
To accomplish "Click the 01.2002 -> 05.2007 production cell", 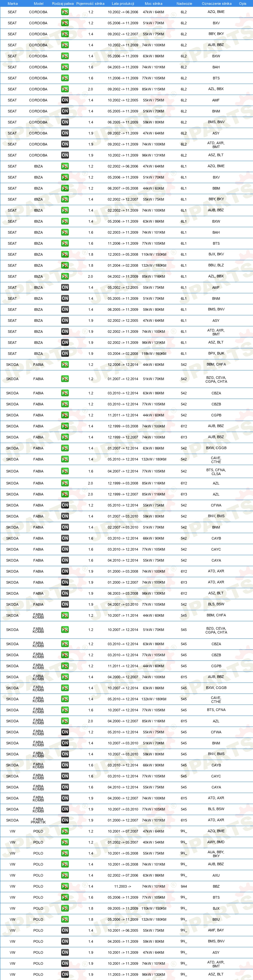I will coord(123,843).
